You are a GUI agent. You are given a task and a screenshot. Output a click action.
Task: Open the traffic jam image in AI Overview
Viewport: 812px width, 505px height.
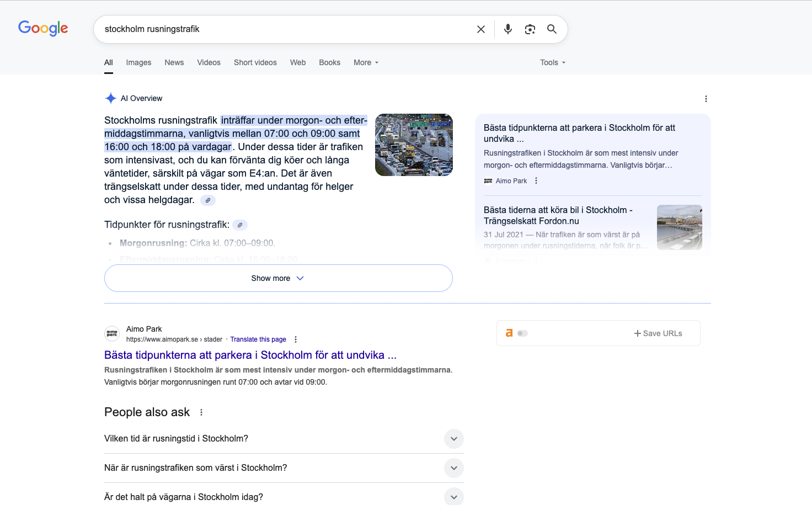coord(414,145)
